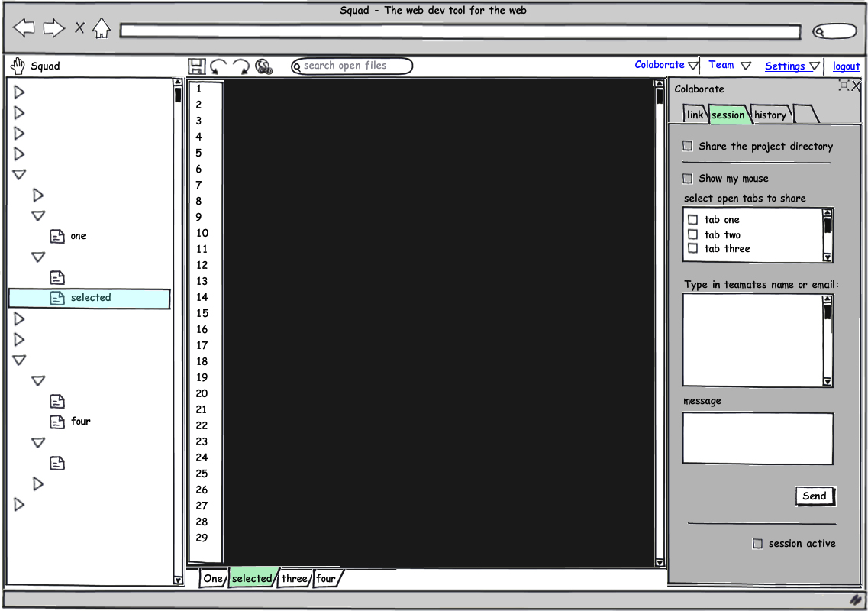Screen dimensions: 868x611
Task: Click the browser Home icon
Action: click(102, 29)
